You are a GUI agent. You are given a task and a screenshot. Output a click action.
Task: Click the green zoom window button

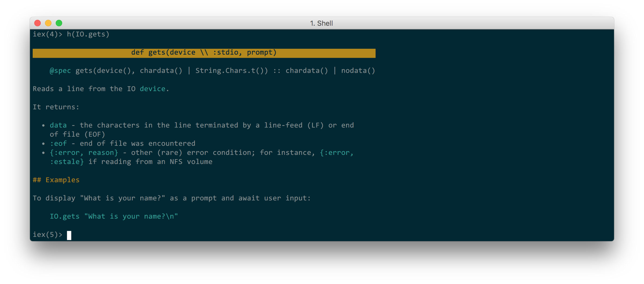[x=59, y=23]
